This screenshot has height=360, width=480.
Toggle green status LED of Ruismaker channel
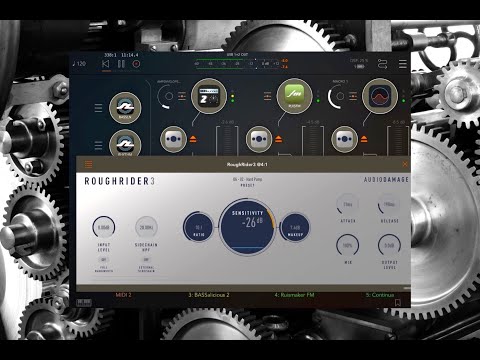(318, 101)
